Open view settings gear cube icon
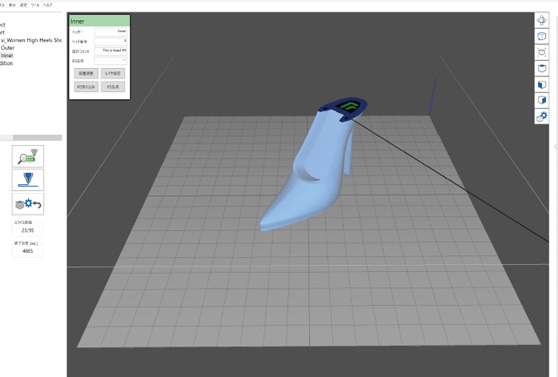Image resolution: width=558 pixels, height=377 pixels. click(541, 116)
